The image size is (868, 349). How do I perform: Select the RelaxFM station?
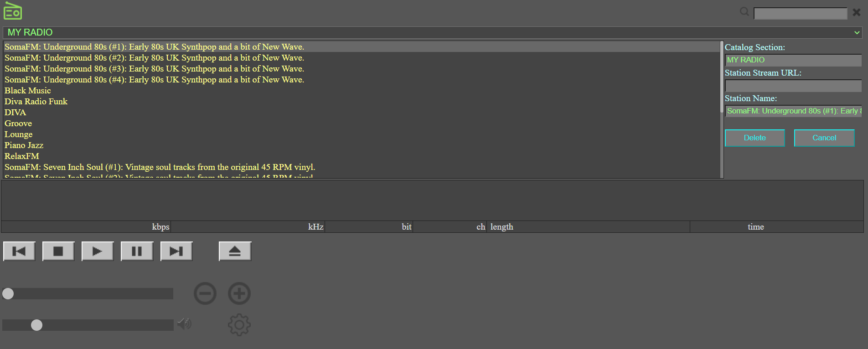click(362, 156)
